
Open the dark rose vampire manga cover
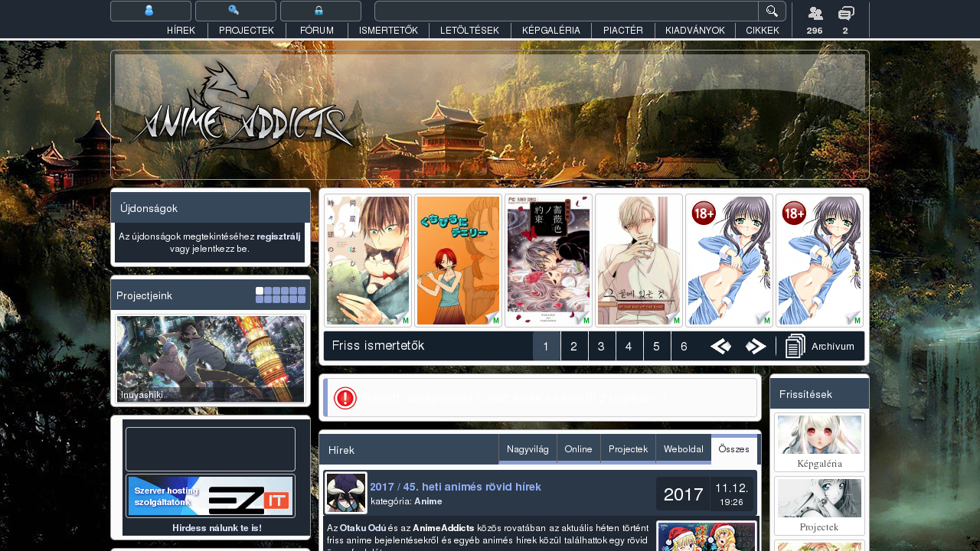click(x=548, y=260)
